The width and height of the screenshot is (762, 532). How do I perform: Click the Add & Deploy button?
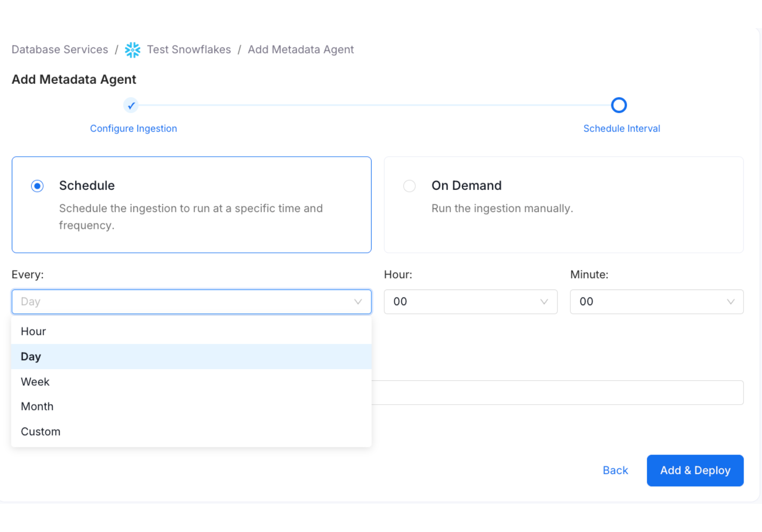(x=695, y=470)
